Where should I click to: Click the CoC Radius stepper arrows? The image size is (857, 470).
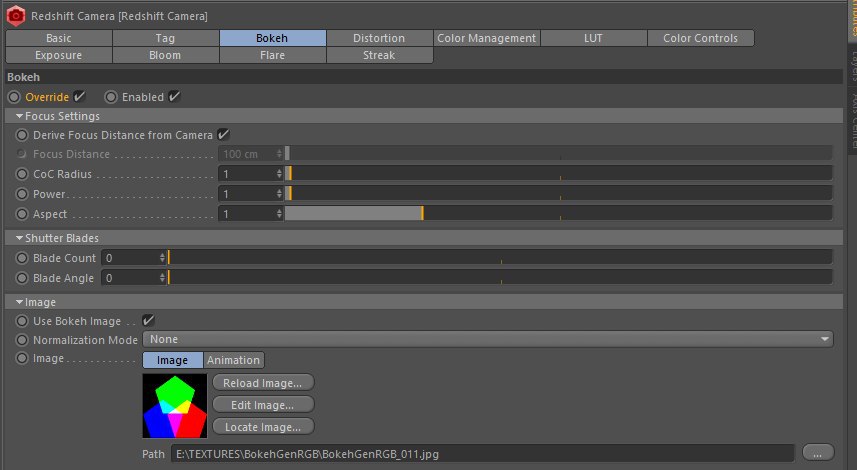[279, 174]
